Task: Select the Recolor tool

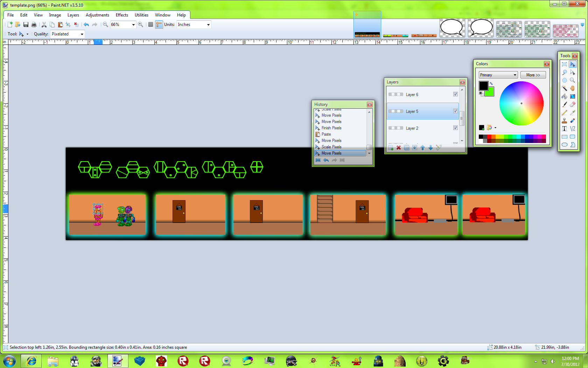Action: pos(573,121)
